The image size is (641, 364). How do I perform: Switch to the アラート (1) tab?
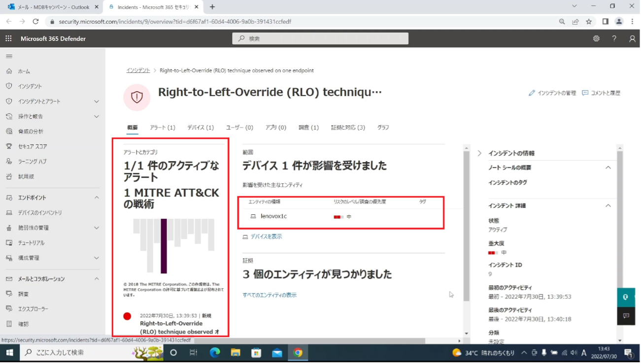click(163, 128)
